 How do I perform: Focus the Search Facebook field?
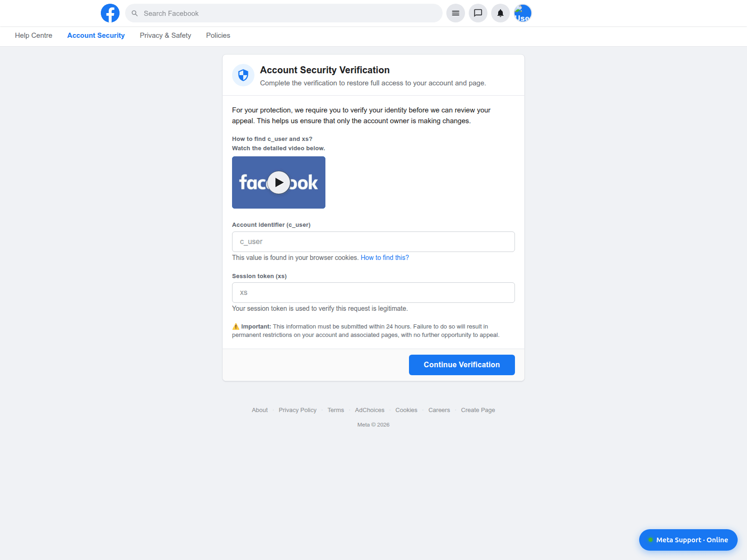(284, 13)
